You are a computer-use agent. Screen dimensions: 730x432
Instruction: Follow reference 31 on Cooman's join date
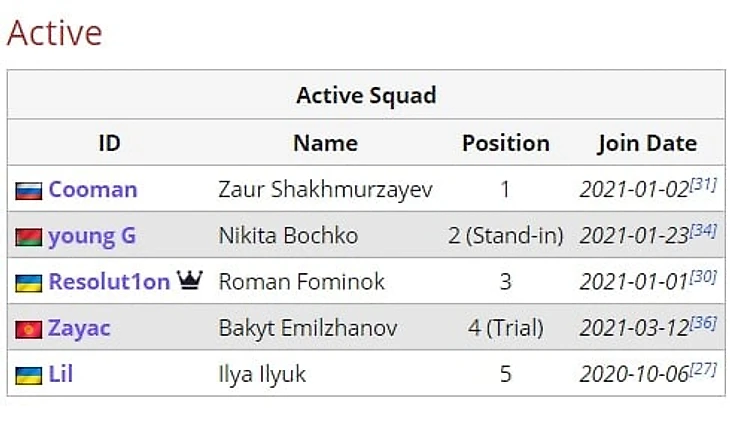(703, 184)
